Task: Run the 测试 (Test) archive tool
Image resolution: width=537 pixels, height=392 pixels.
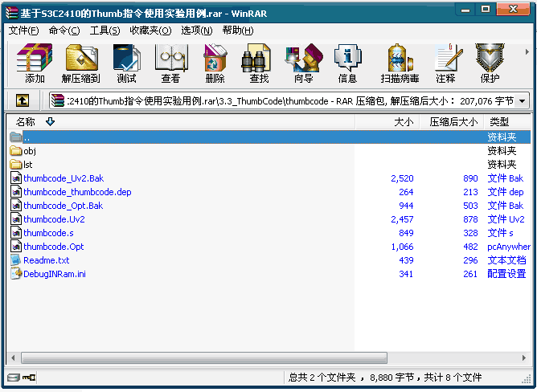Action: pos(127,63)
